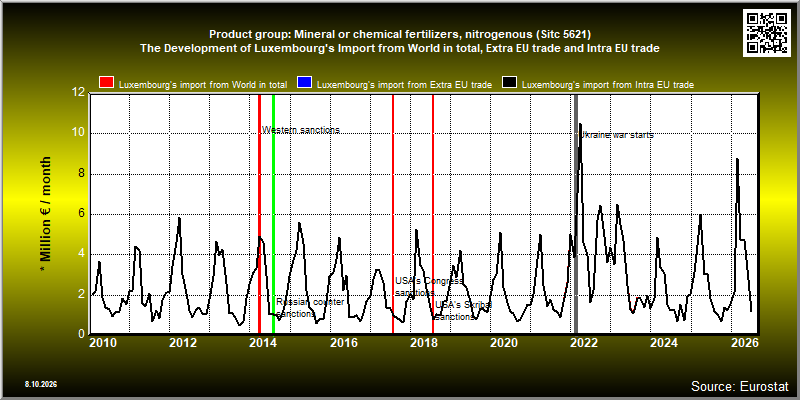Click the chart title Product group line
The height and width of the screenshot is (400, 800).
point(400,35)
